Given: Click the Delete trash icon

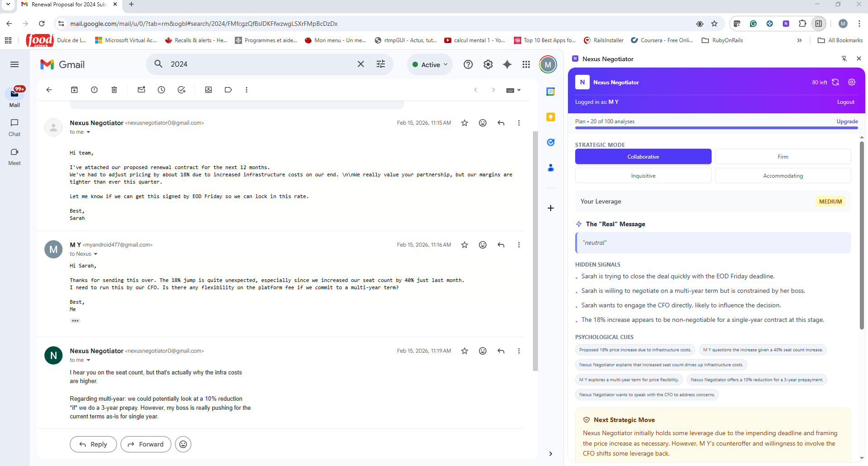Looking at the screenshot, I should coord(114,90).
